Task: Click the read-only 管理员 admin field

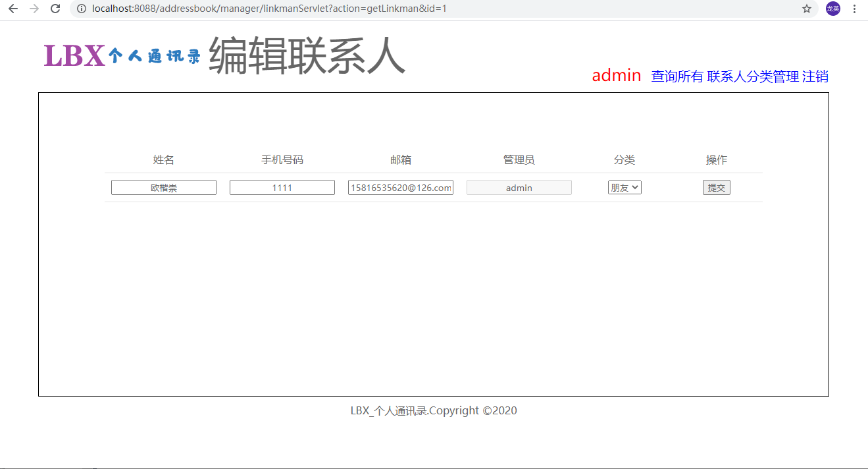Action: coord(519,188)
